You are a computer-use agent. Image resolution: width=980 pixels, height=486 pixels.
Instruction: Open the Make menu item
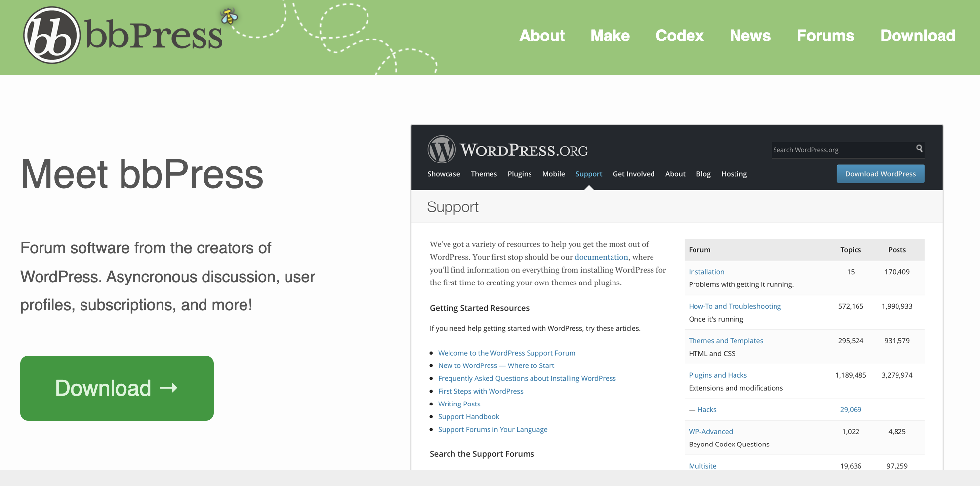coord(610,36)
